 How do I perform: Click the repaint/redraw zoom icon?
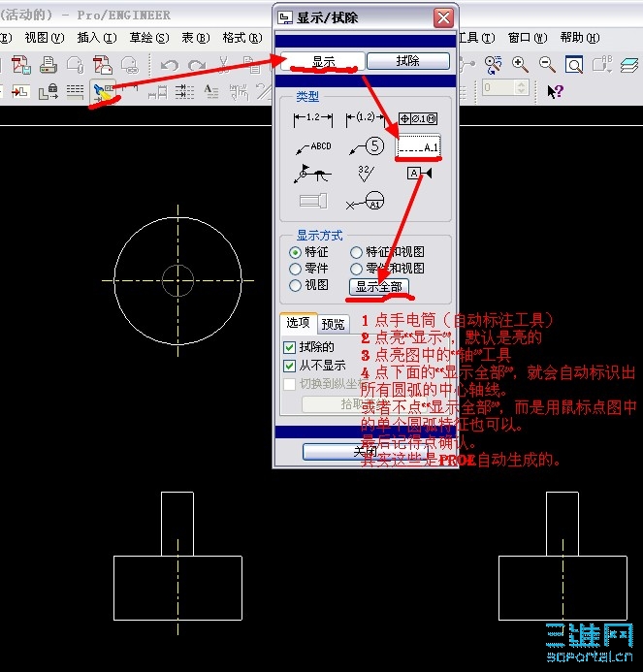(493, 65)
